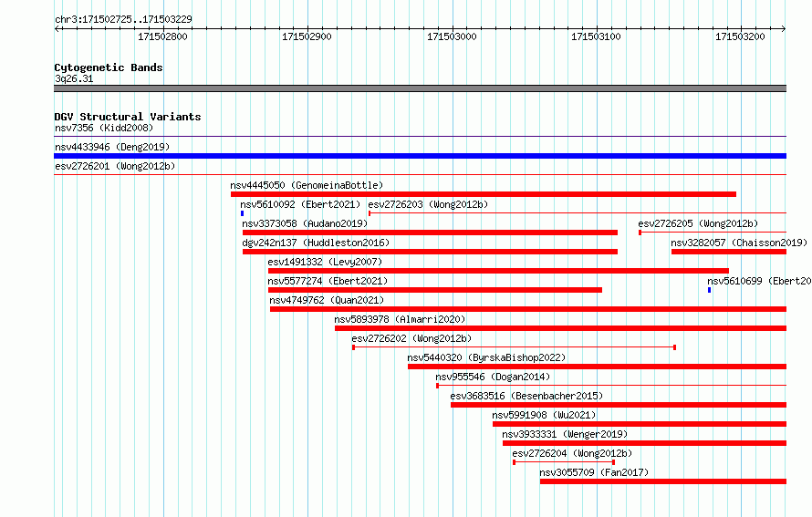Viewport: 812px width, 517px height.
Task: Select esv2726202 (Wong2012b) label
Action: (x=411, y=338)
